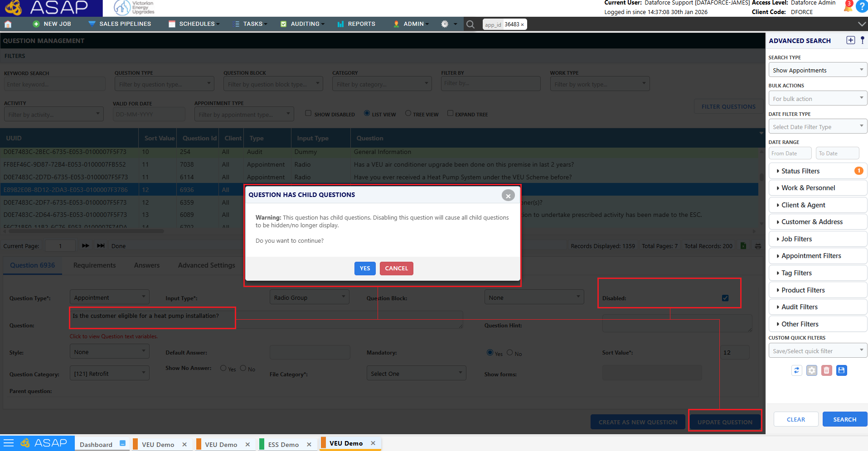
Task: Switch to the Advanced Settings tab
Action: pyautogui.click(x=207, y=265)
